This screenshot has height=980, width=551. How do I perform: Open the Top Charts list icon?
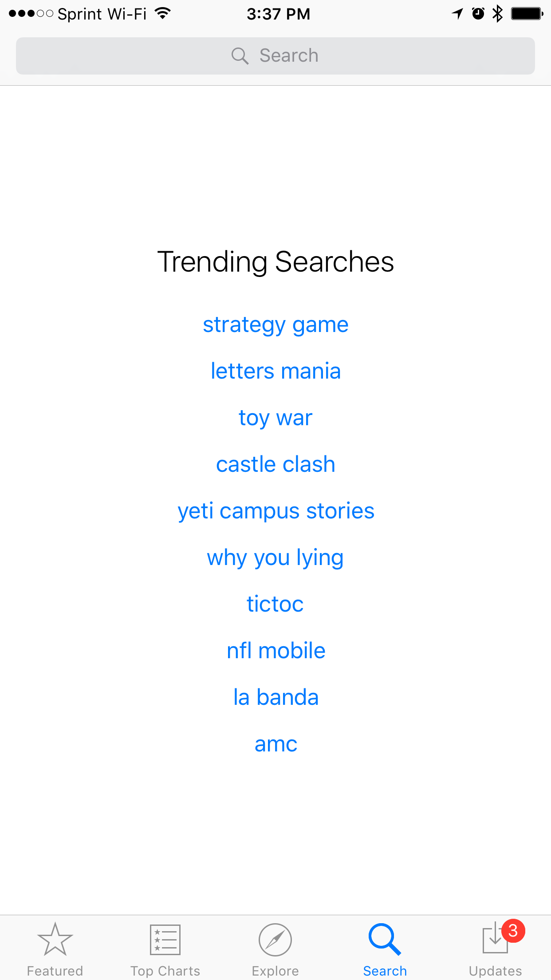click(x=165, y=939)
